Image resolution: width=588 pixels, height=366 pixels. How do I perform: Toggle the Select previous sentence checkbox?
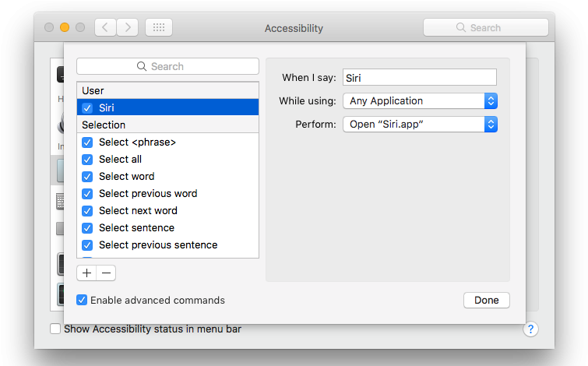click(87, 245)
